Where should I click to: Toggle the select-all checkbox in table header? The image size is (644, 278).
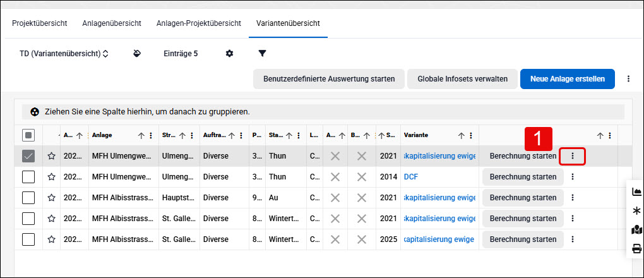coord(28,135)
